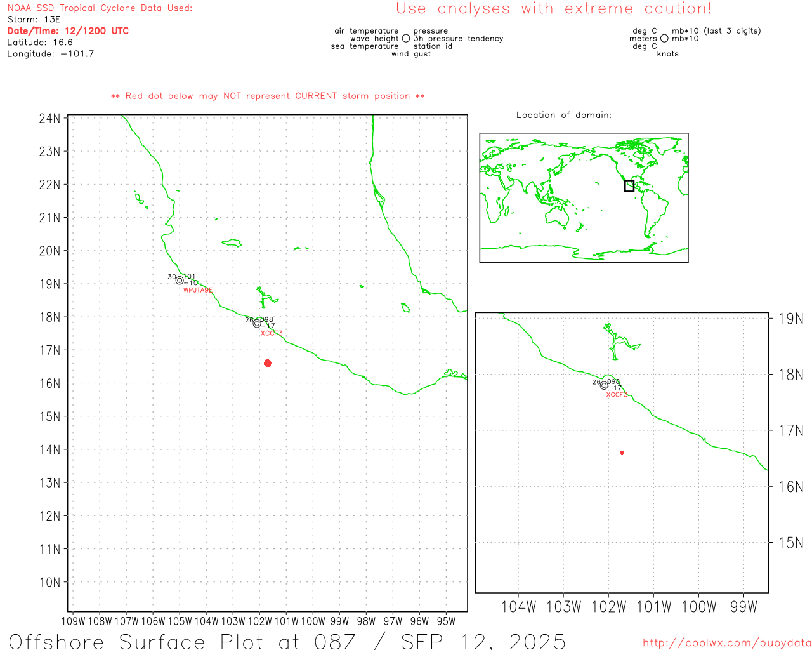
Task: Click the '104W' label under zoomed map
Action: tap(518, 607)
